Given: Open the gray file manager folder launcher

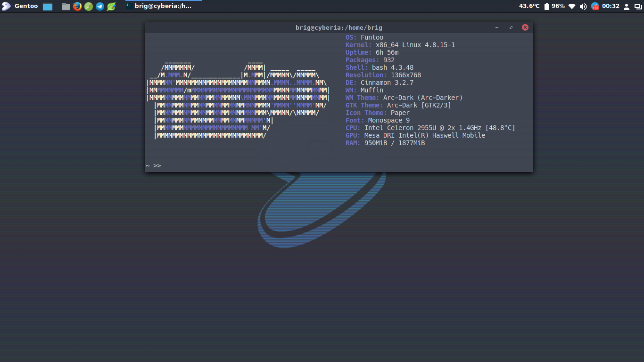Looking at the screenshot, I should point(66,7).
